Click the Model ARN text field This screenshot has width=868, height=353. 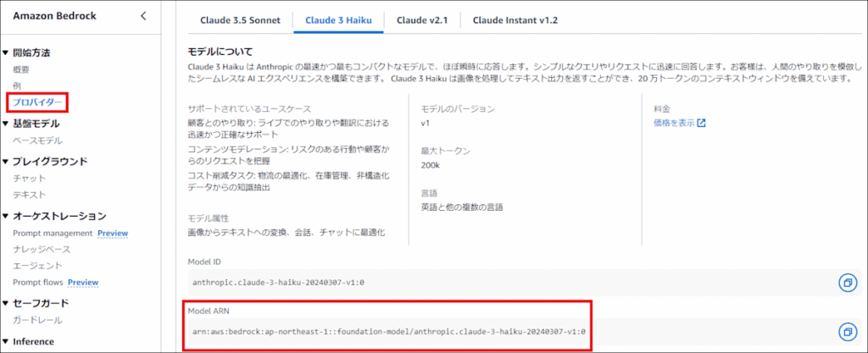click(388, 331)
